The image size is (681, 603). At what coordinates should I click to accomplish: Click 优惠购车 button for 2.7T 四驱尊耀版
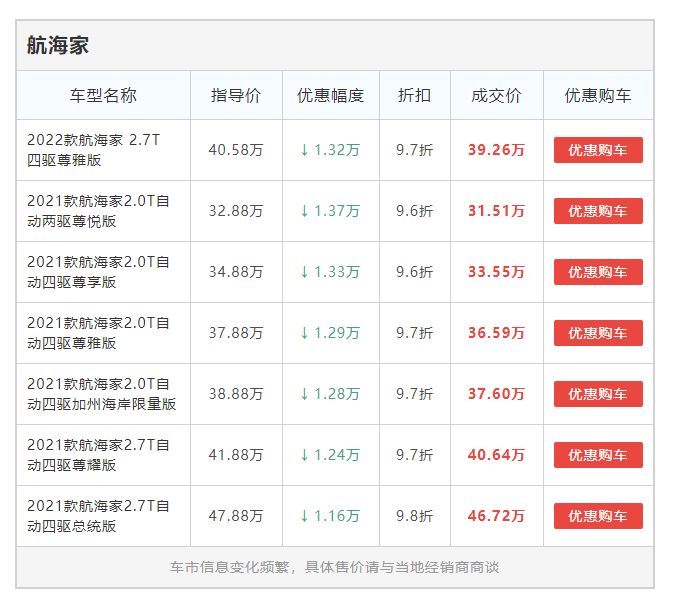click(598, 455)
